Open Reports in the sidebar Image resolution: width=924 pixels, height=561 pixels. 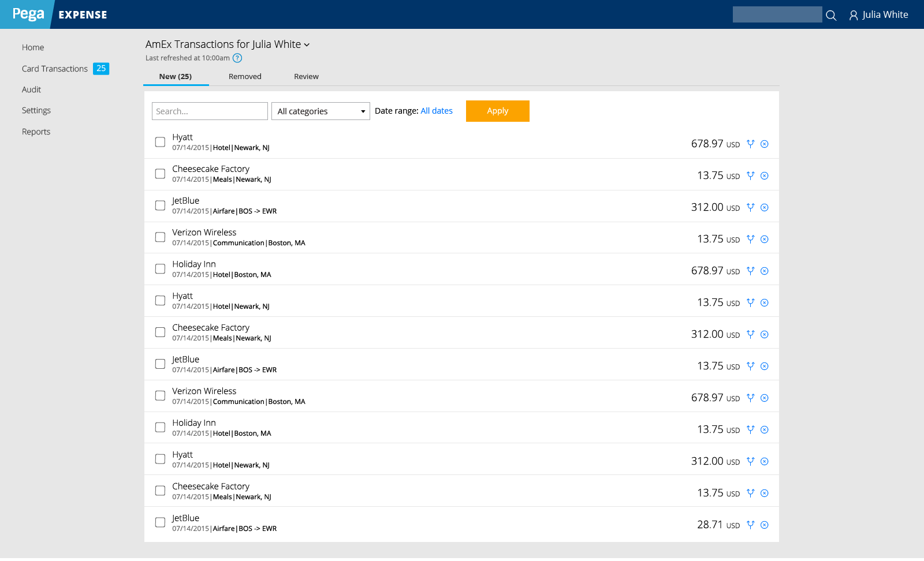coord(36,132)
